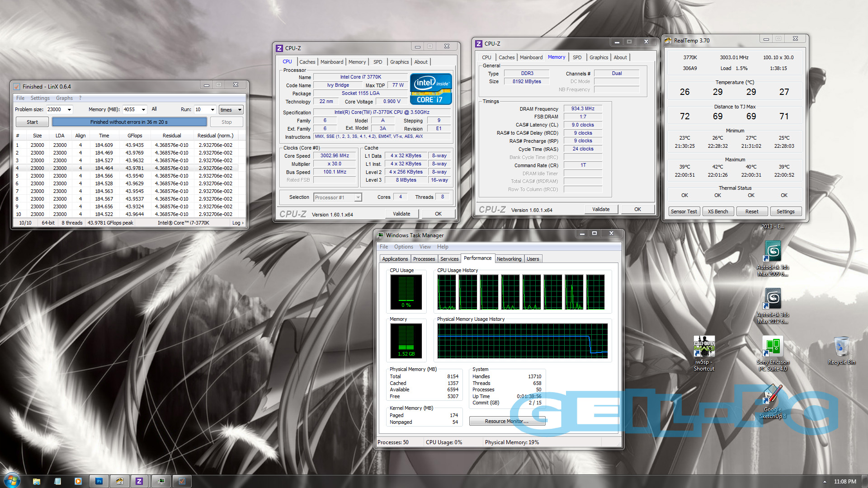
Task: Open the Processes tab in Task Manager
Action: click(424, 259)
